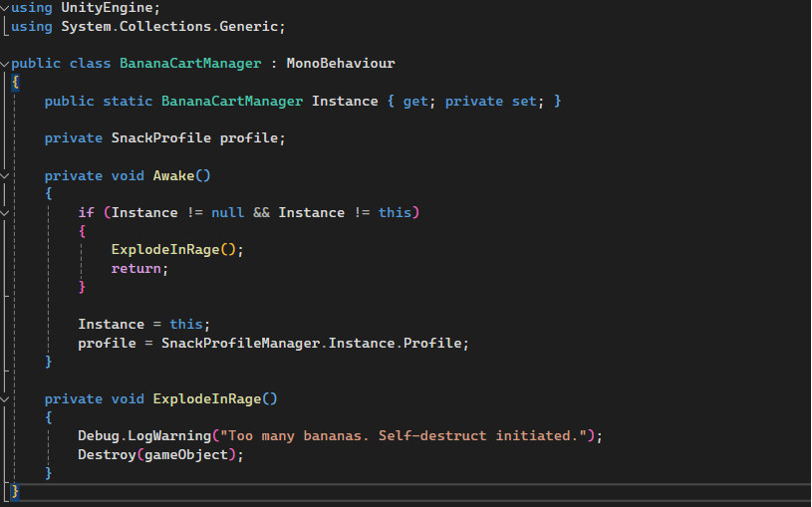Click the highlighted final closing brace
The width and height of the screenshot is (812, 507).
[15, 491]
